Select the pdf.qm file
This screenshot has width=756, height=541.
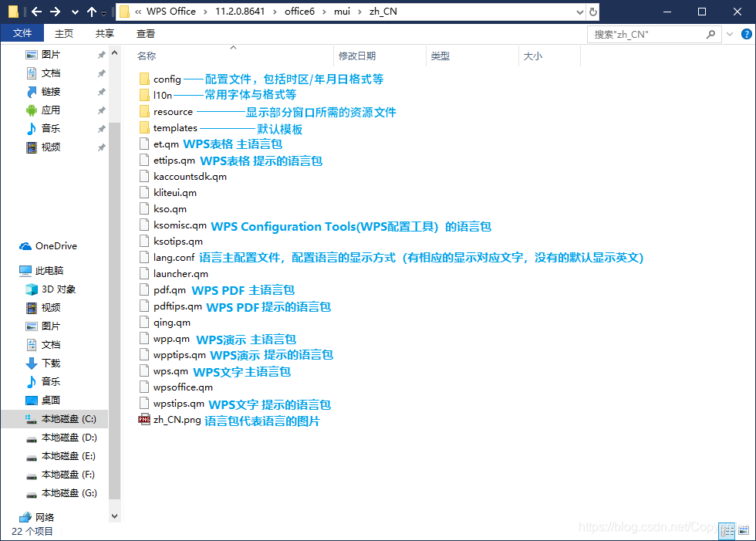tap(169, 289)
